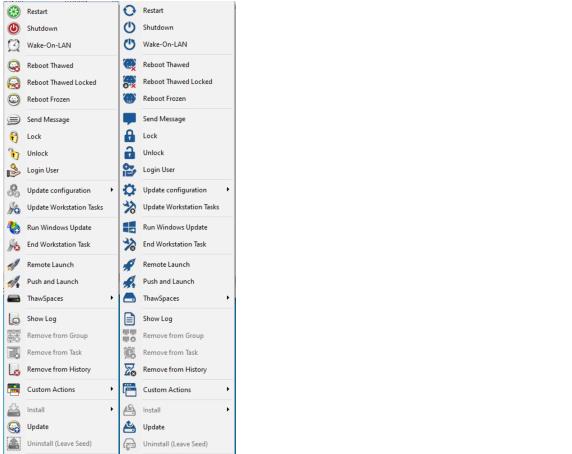The width and height of the screenshot is (572, 454).
Task: Expand Update configuration submenu arrow in left menu
Action: coord(112,190)
